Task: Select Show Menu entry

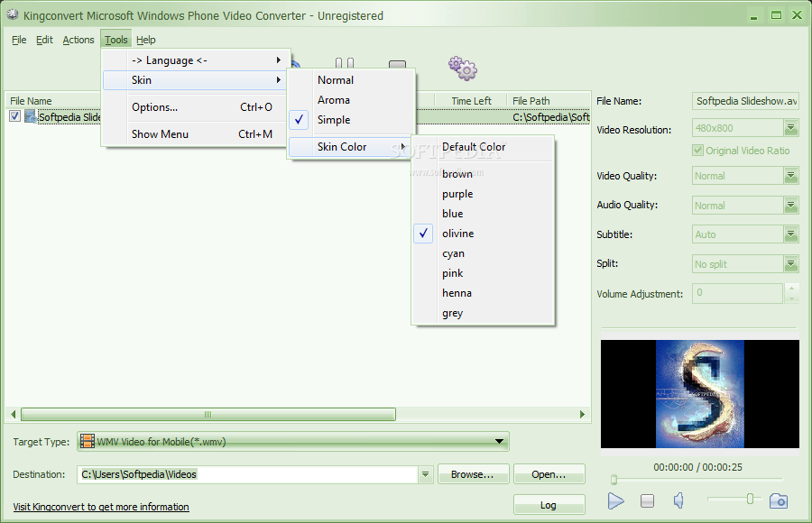Action: point(196,134)
